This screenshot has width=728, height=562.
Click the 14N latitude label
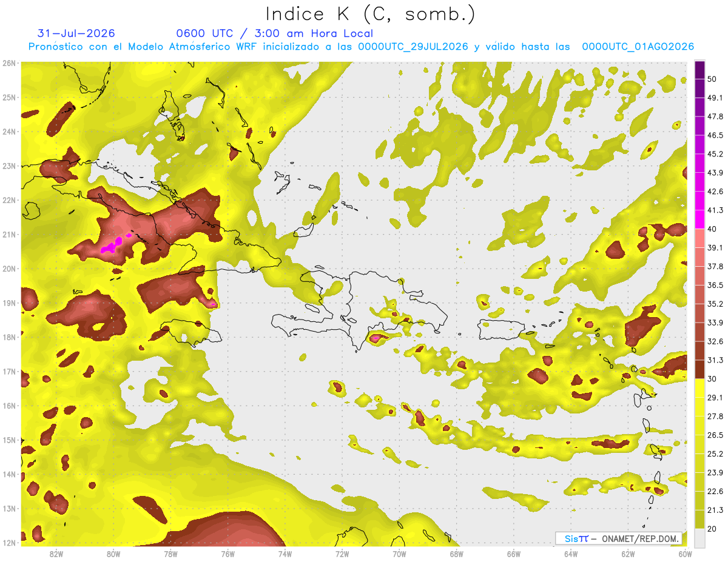click(x=9, y=474)
